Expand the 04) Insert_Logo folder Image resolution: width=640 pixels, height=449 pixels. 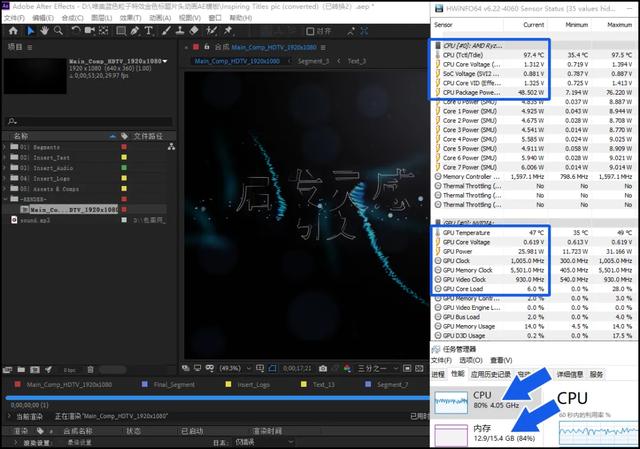(5, 178)
